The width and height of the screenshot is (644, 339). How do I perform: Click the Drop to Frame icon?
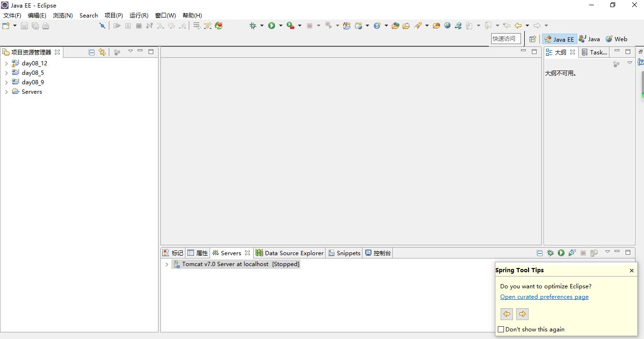[x=196, y=26]
